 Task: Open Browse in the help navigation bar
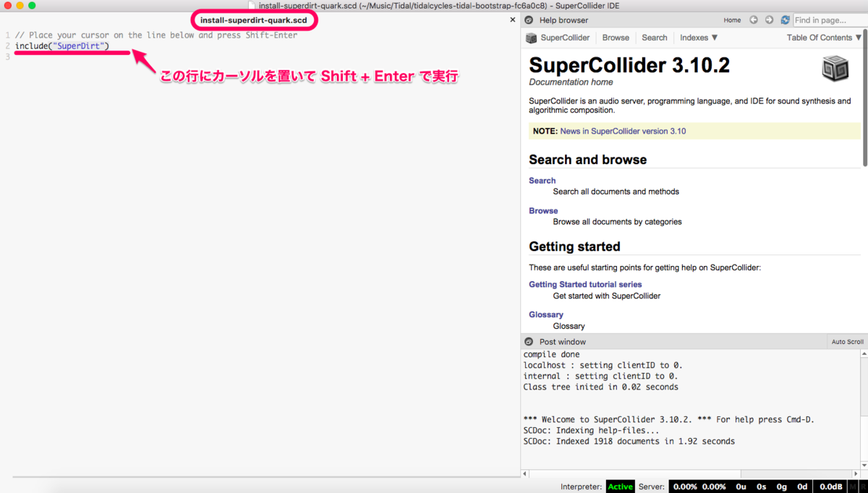(616, 38)
